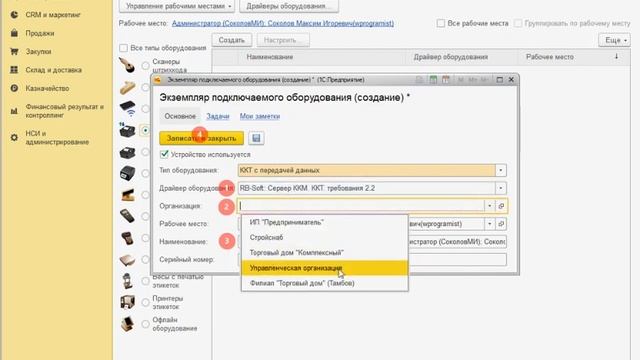Switch to the Мои заметки tab
Viewport: 640px width, 360px height.
pos(260,116)
